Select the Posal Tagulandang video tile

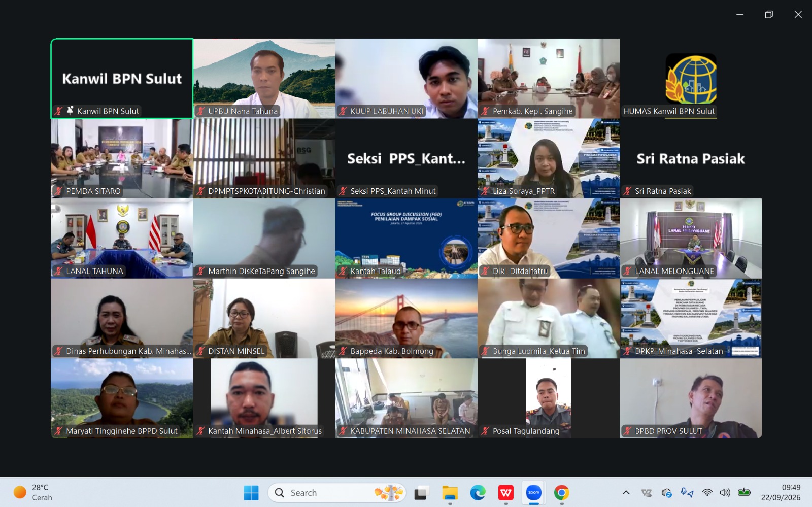pyautogui.click(x=549, y=398)
